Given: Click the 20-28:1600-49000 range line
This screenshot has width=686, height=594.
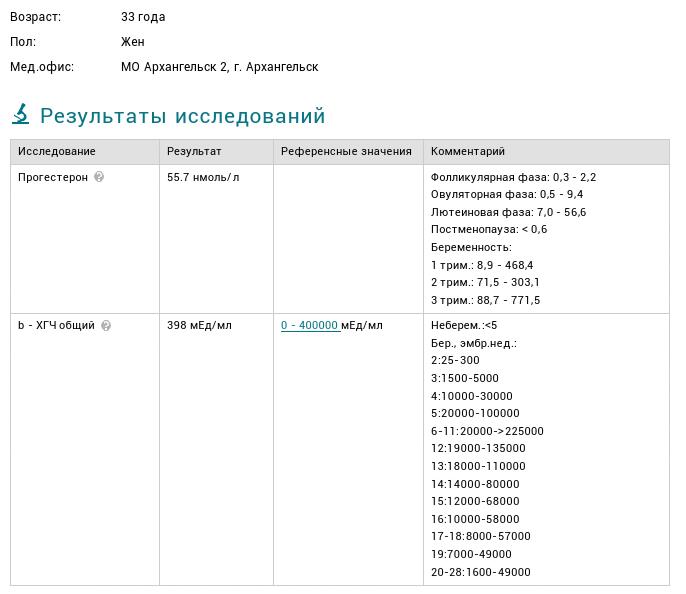Looking at the screenshot, I should (x=481, y=572).
